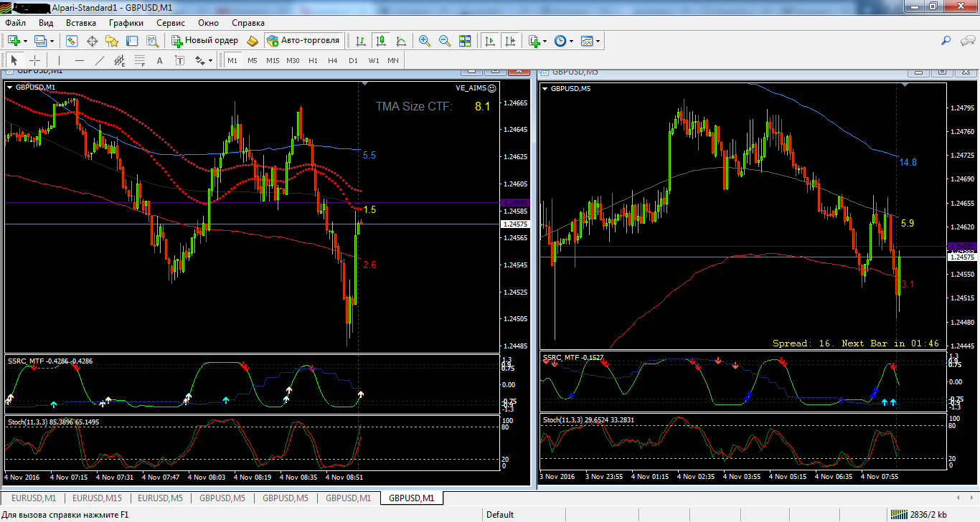Select the H1 timeframe

point(313,60)
